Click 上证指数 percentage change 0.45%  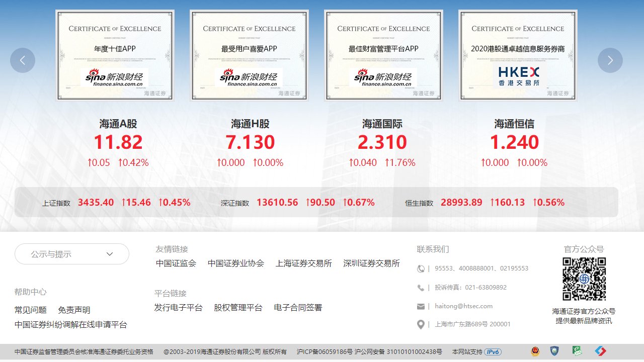175,203
